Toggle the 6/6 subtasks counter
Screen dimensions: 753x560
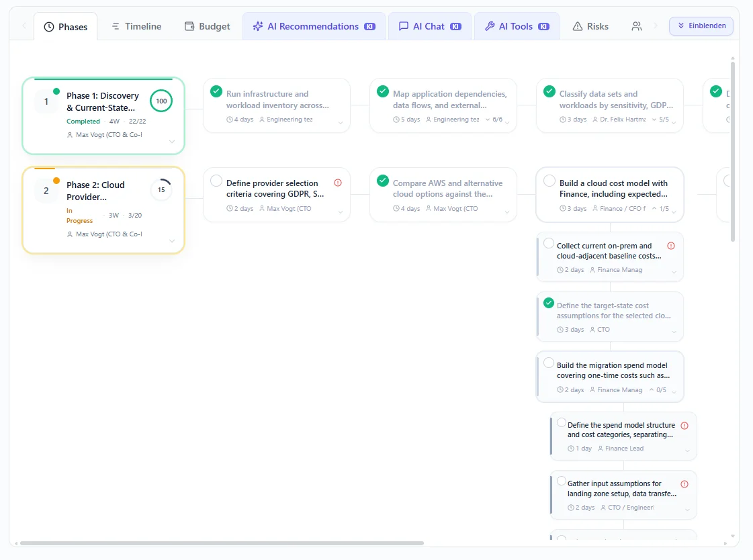pyautogui.click(x=494, y=120)
